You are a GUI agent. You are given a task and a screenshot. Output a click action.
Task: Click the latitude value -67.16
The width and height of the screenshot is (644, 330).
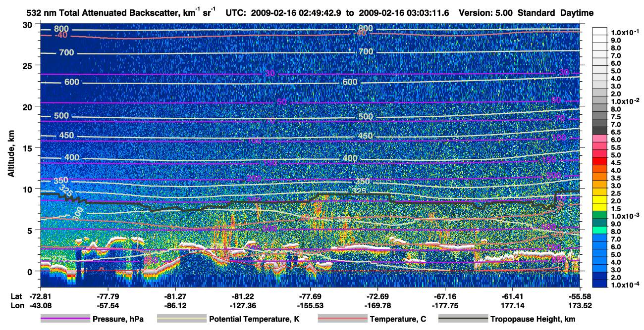(445, 296)
